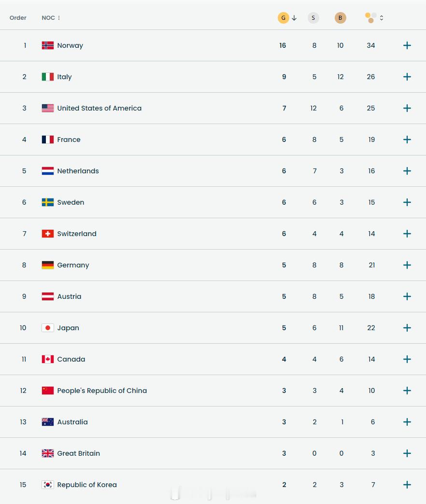
Task: Click the bronze medal column icon
Action: [340, 18]
